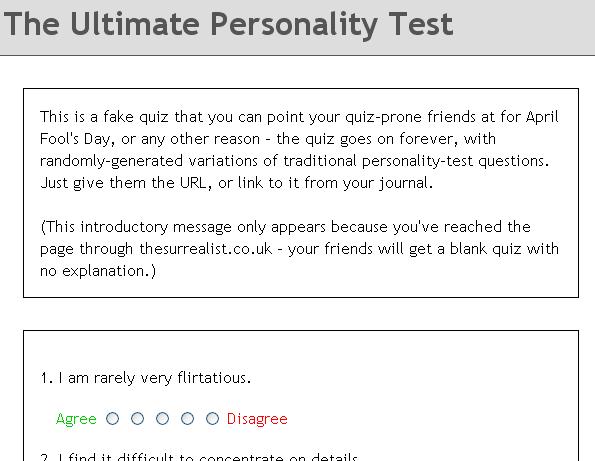Select the fourth radio button for question 1

click(x=187, y=419)
